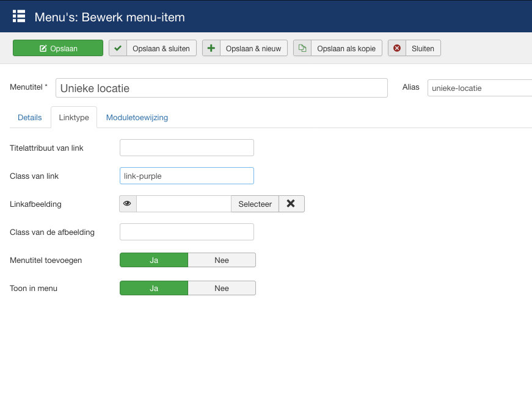This screenshot has height=399, width=532.
Task: Clear the Linkafbeelding with the X icon
Action: click(291, 204)
